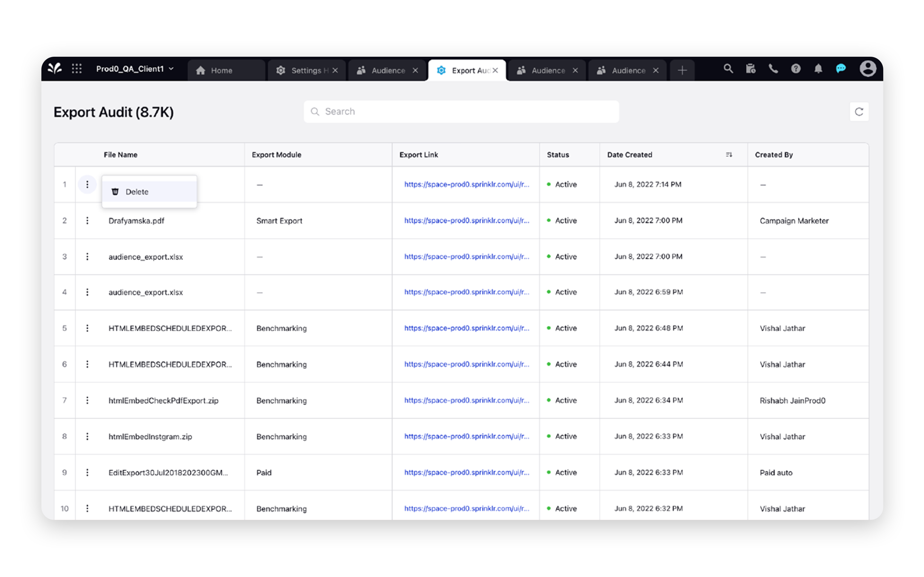Open notifications bell
This screenshot has width=924, height=577.
point(818,69)
